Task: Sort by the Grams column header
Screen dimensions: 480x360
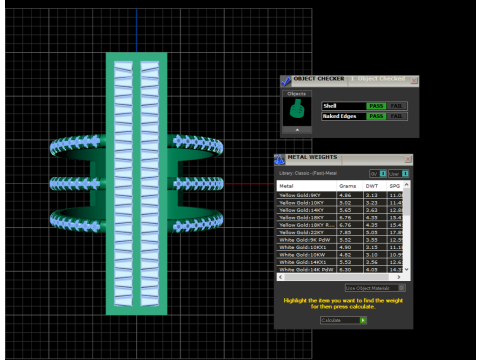Action: click(x=350, y=186)
